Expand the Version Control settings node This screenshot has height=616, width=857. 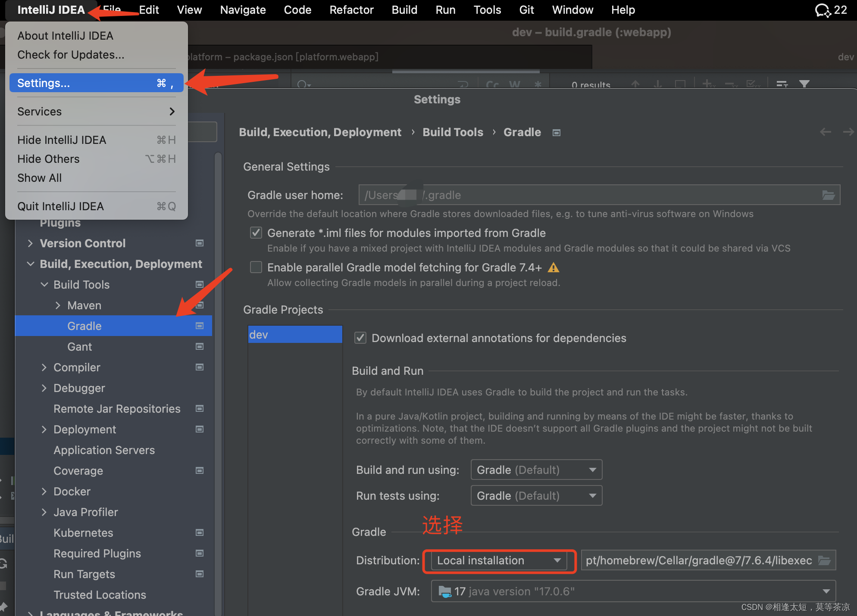click(30, 243)
